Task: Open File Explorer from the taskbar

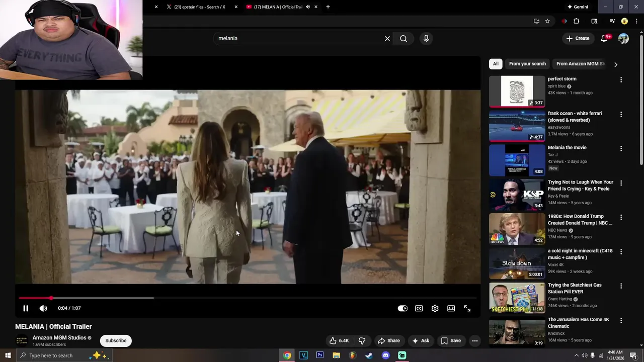Action: 336,355
